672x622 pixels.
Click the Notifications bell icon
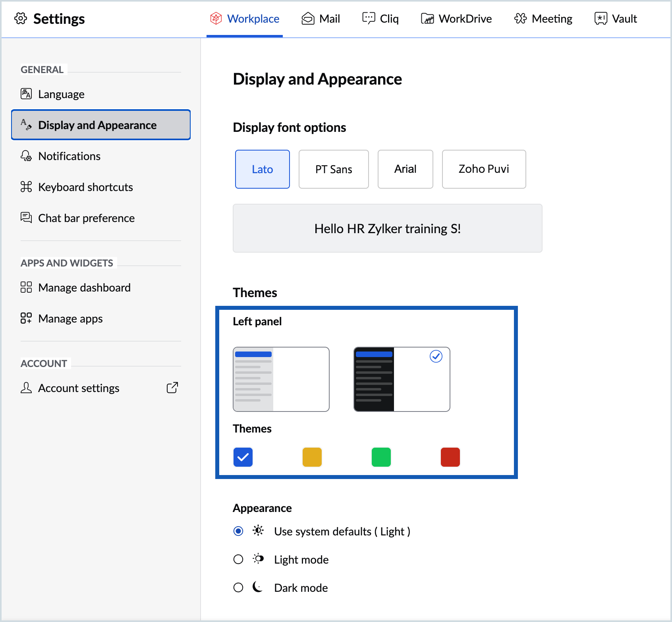point(26,156)
